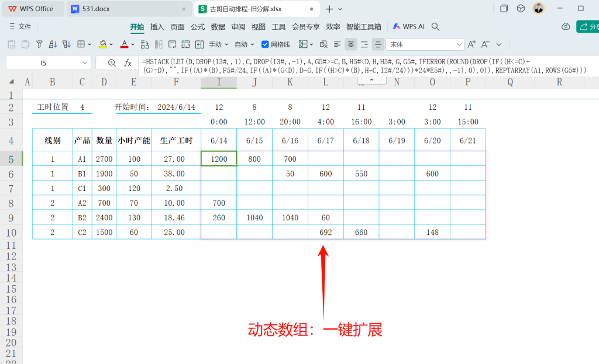This screenshot has width=599, height=364.
Task: Switch to the 531.docx document tab
Action: point(129,9)
